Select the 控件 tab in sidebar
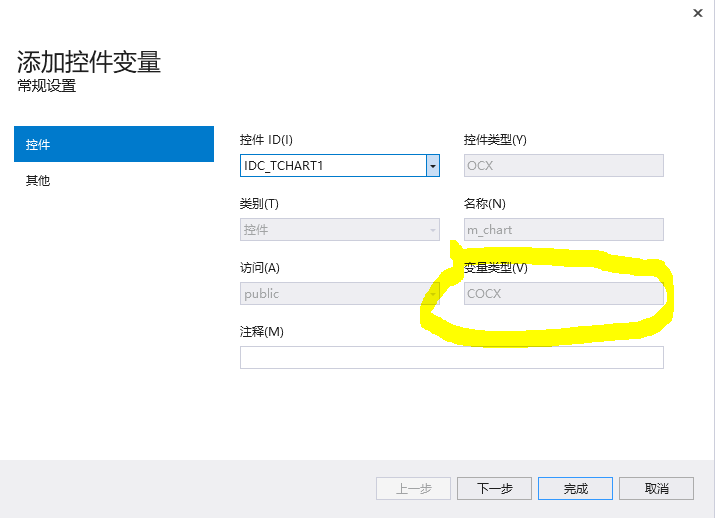Viewport: 715px width, 518px height. click(114, 144)
